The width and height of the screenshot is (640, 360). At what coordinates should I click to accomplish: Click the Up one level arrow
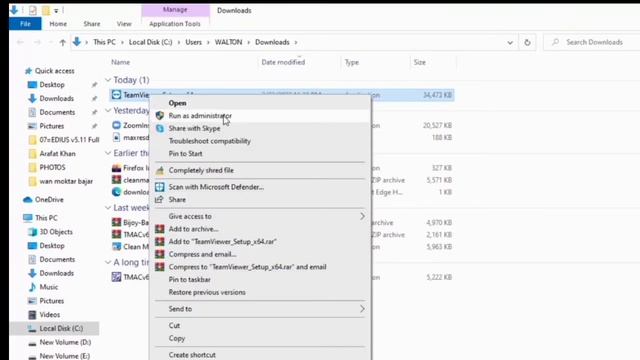62,42
